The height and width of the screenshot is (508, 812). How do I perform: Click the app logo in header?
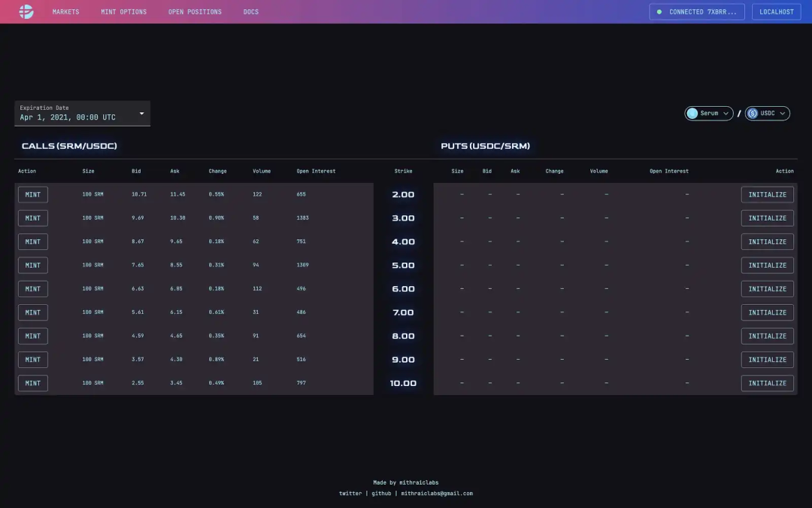click(x=26, y=11)
